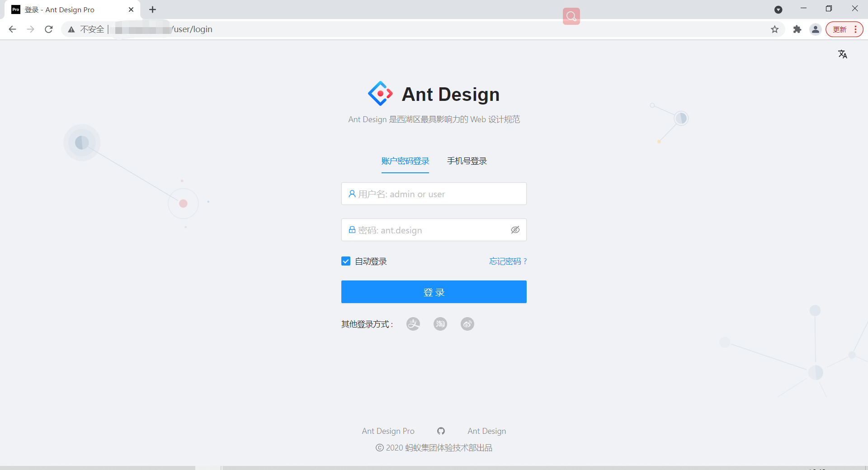Focus the 密码 input field
Viewport: 868px width, 470px height.
point(434,230)
